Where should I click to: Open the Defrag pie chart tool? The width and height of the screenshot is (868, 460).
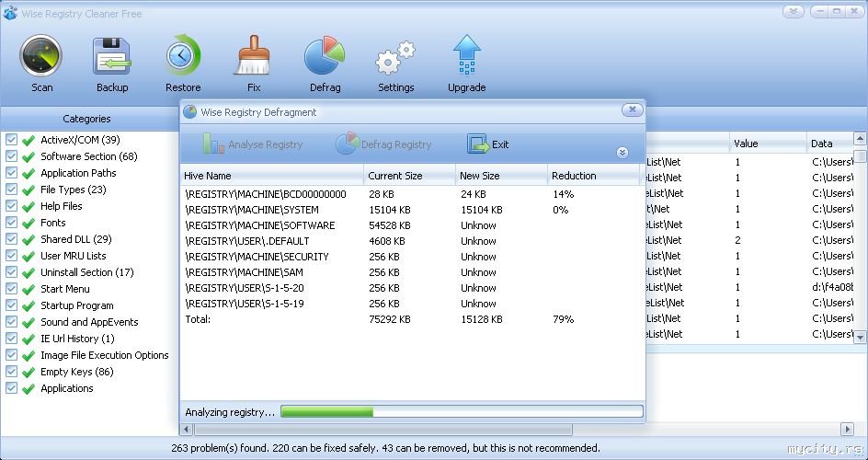[x=325, y=56]
